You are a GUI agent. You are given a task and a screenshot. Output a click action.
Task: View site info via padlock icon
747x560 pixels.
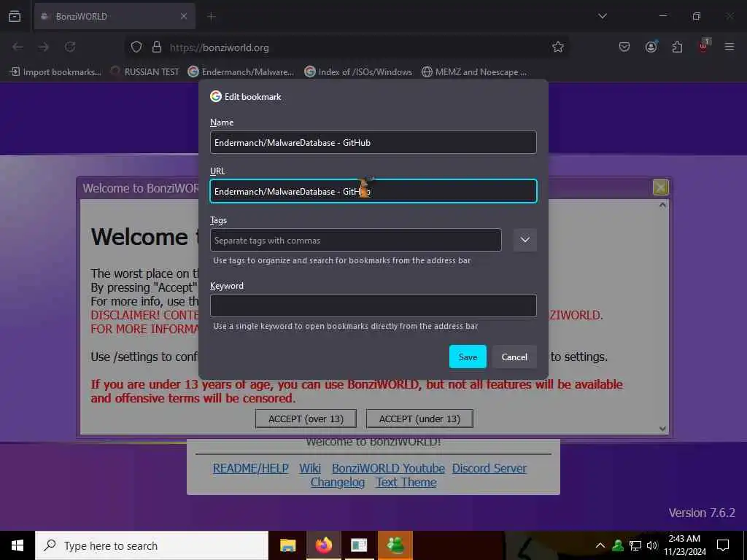pyautogui.click(x=157, y=47)
